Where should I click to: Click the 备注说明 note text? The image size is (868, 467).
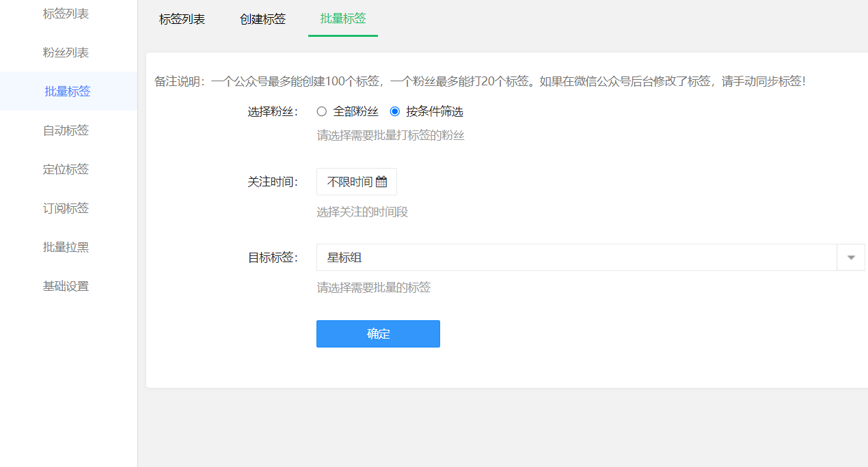pos(480,81)
